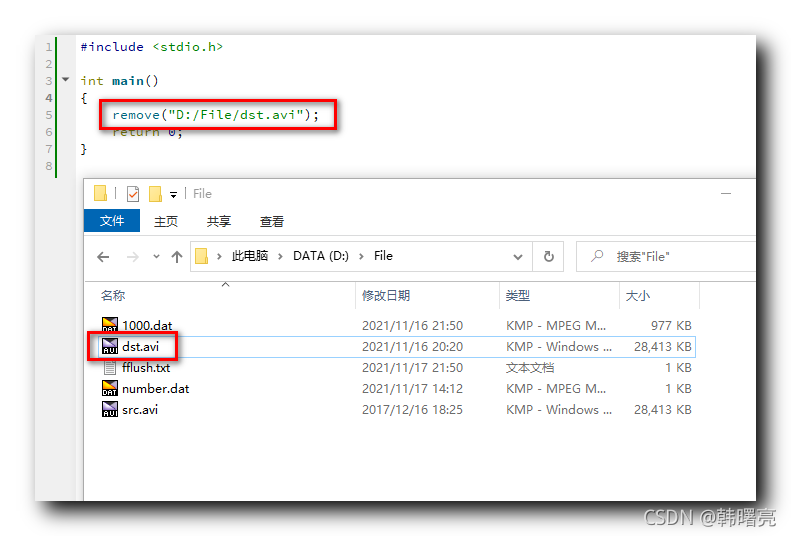Click the Forward navigation arrow
Screen dimensions: 791x536
point(133,257)
